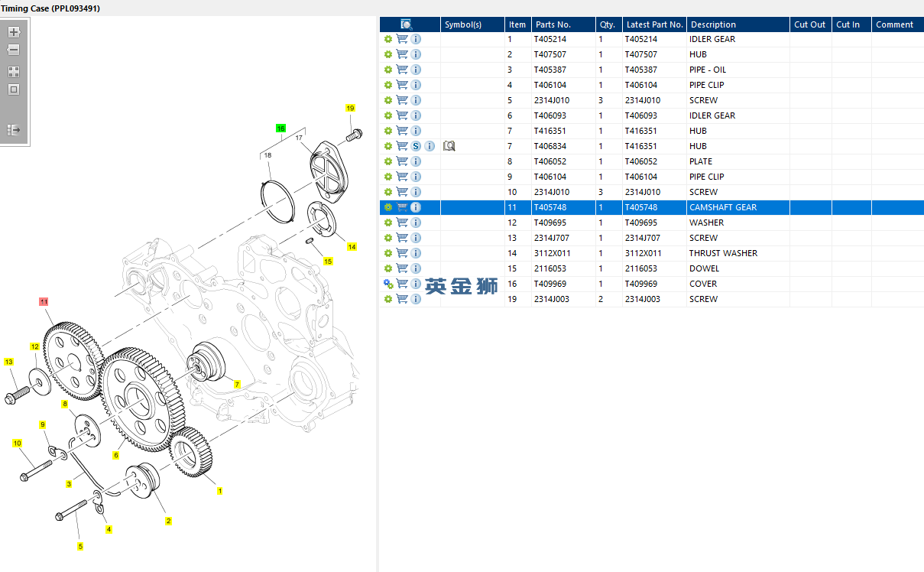Select callout 6 on the diagram
This screenshot has height=572, width=924.
click(x=116, y=455)
